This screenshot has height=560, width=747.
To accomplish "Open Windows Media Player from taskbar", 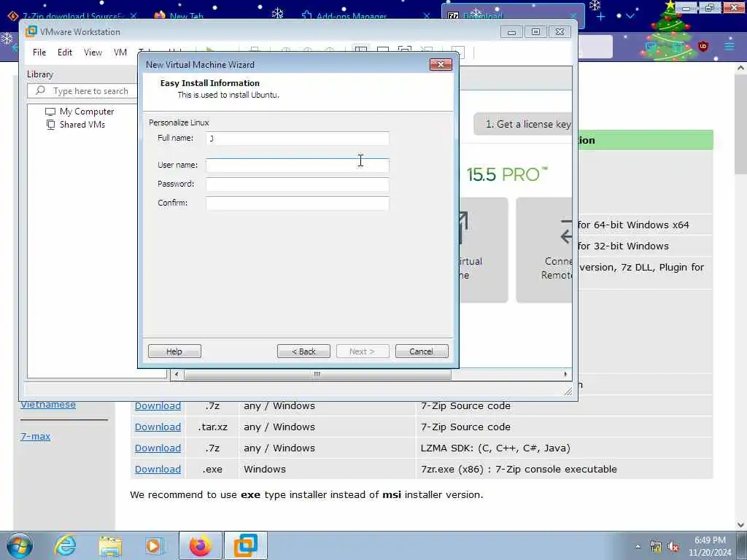I will [x=154, y=545].
